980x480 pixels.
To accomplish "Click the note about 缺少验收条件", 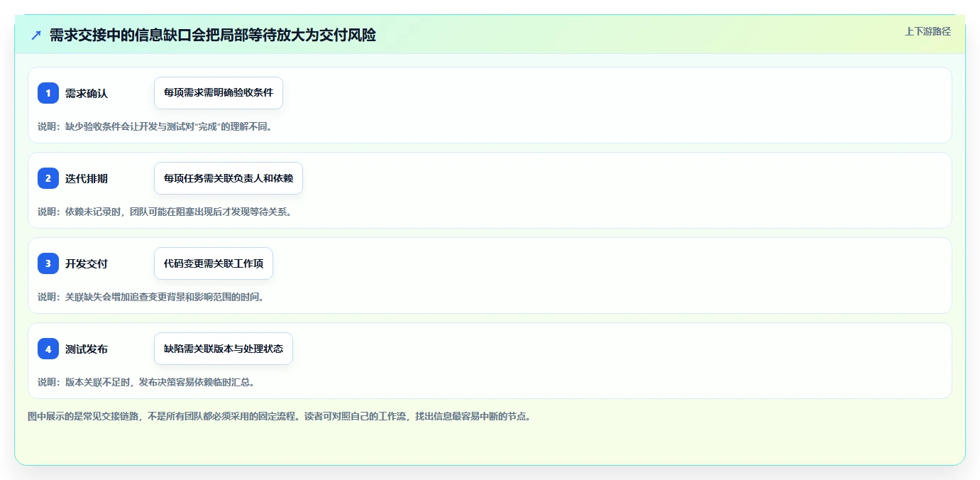I will click(x=155, y=126).
